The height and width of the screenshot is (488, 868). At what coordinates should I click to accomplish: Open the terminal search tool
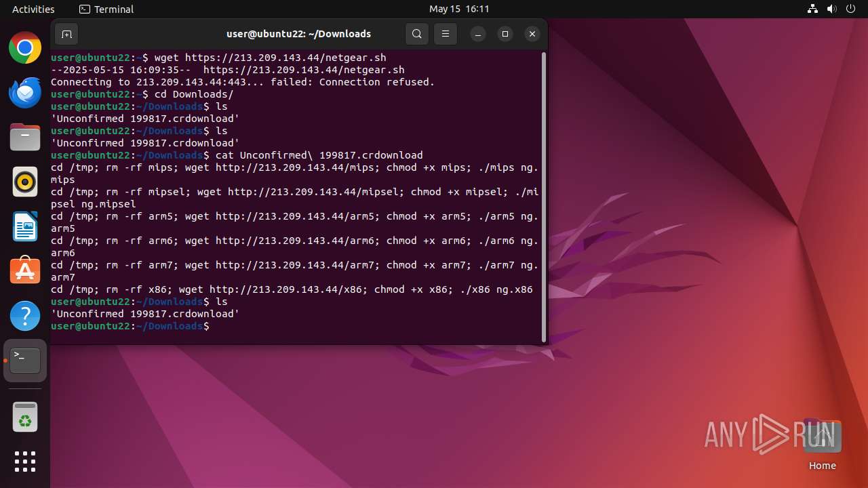click(x=417, y=34)
